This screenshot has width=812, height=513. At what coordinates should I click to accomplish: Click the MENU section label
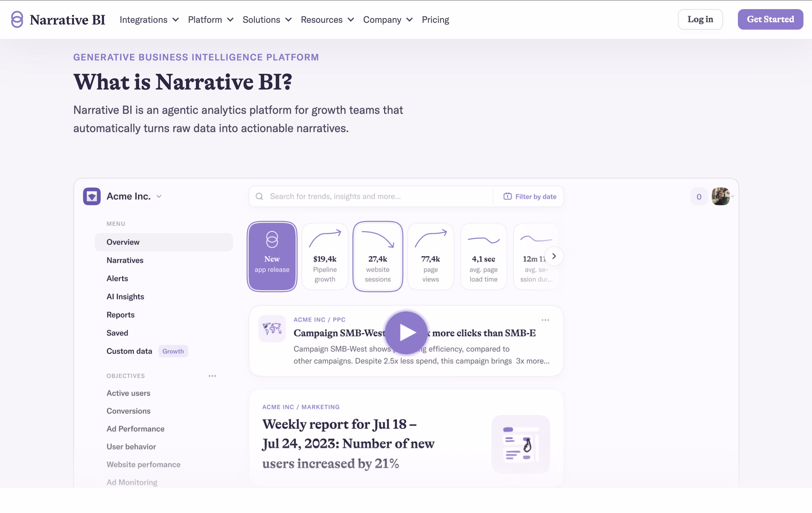(116, 224)
